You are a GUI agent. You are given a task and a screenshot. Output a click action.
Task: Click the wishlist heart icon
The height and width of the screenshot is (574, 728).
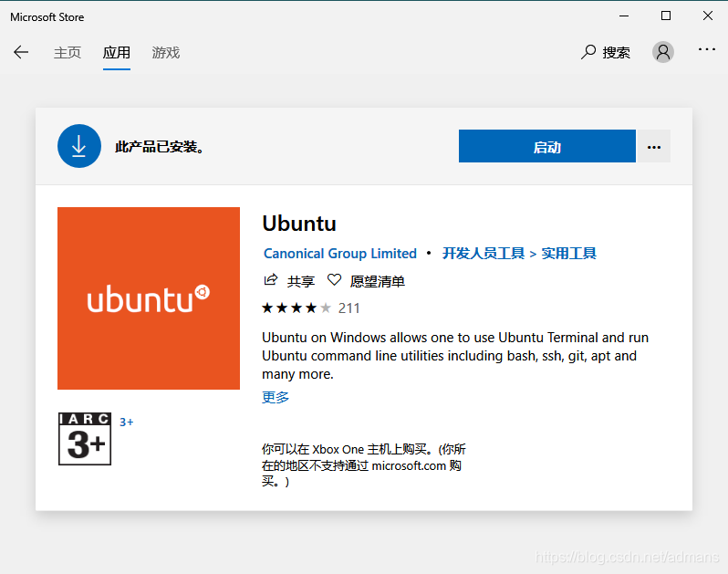334,280
